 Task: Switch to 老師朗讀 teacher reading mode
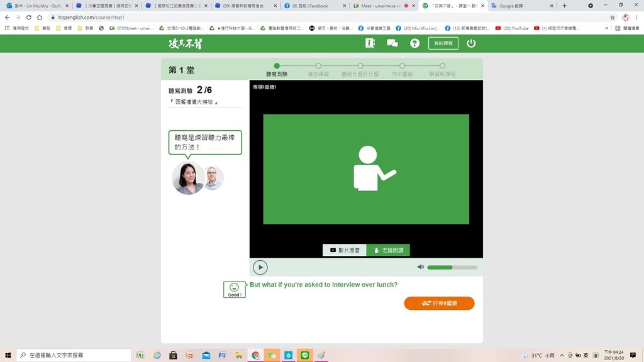[388, 250]
